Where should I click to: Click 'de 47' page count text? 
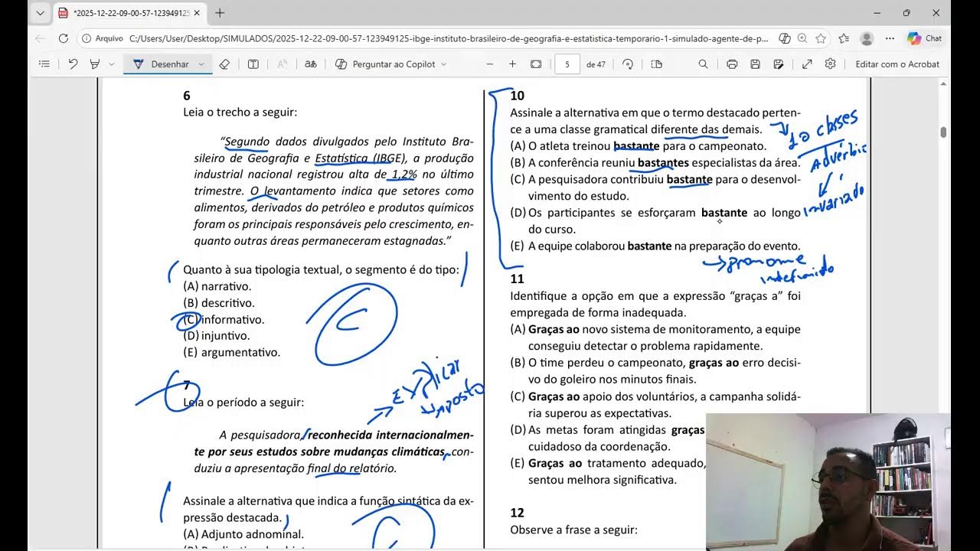pyautogui.click(x=596, y=64)
